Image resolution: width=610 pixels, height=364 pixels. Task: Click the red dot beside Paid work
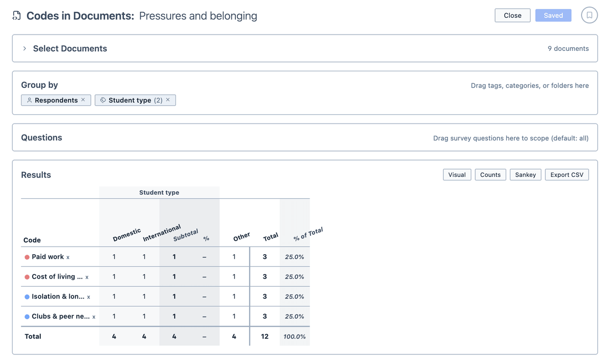point(27,257)
